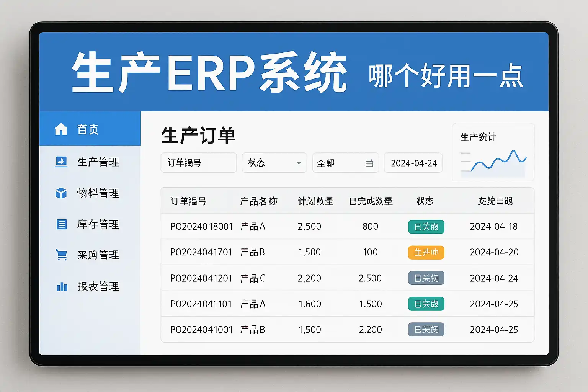The image size is (588, 392).
Task: Select the 产品C product cell
Action: pyautogui.click(x=253, y=278)
